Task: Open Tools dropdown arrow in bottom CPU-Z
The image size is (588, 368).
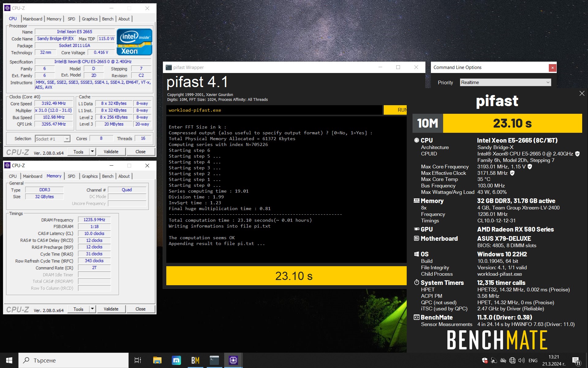Action: pos(92,309)
